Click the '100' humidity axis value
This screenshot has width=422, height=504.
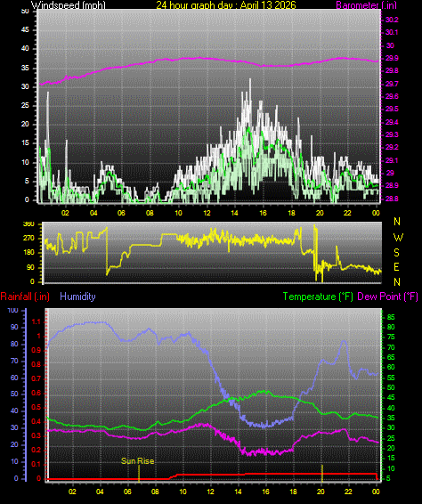[12, 310]
